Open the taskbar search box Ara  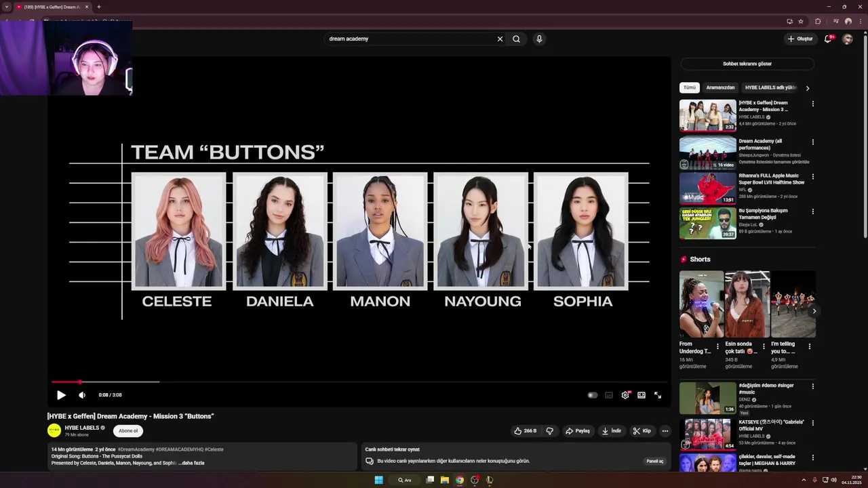(405, 480)
